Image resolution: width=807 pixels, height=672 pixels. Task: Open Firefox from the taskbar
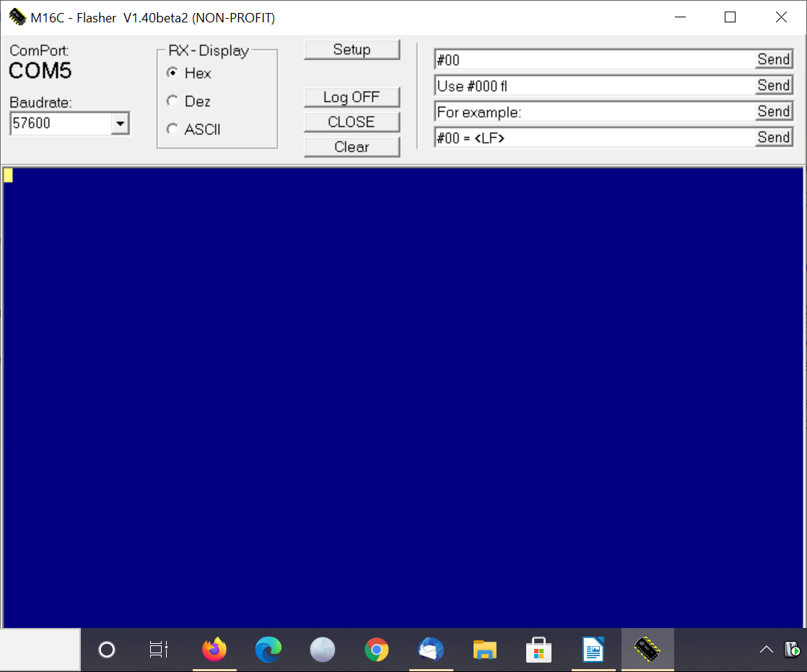coord(214,650)
